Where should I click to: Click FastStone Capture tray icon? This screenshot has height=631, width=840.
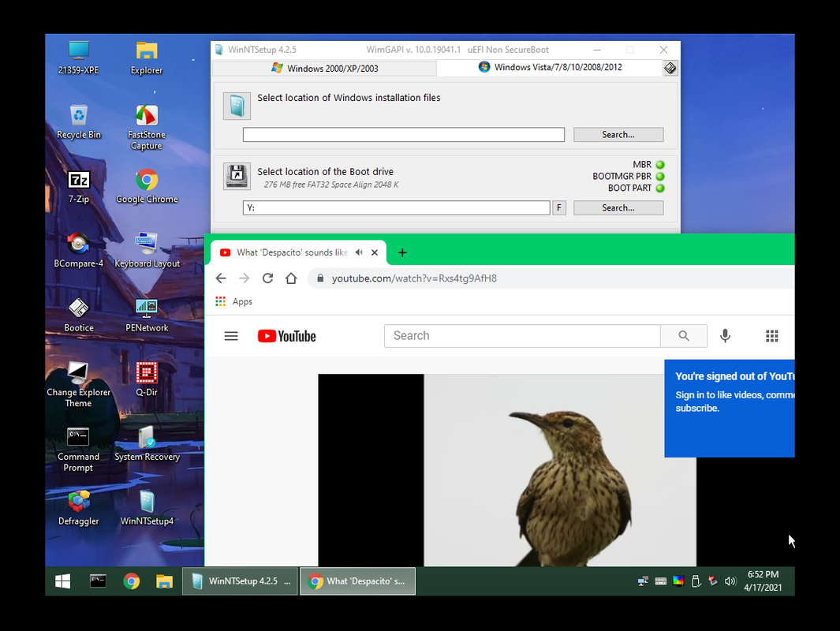point(713,581)
